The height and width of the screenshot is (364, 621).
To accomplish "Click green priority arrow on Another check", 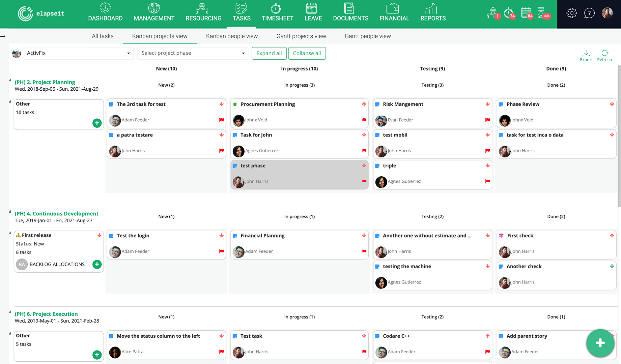I will [x=612, y=266].
